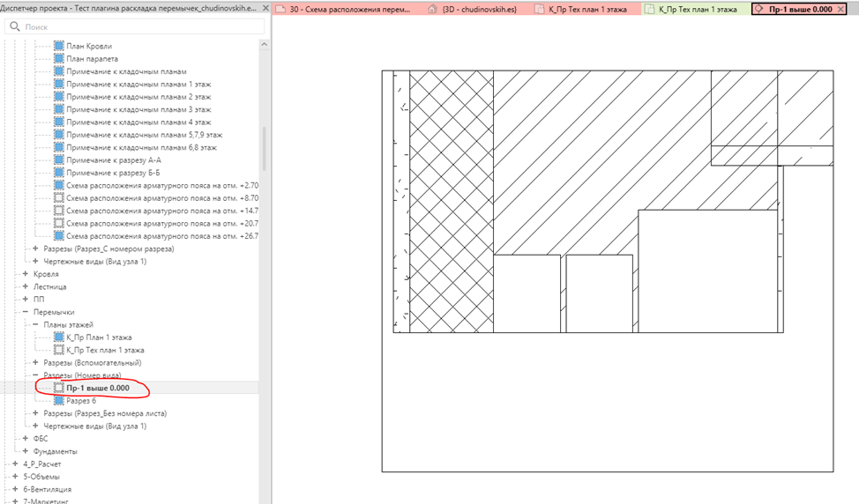Click icon of Примечание к кладочным планам 6,8 этаж

(58, 147)
